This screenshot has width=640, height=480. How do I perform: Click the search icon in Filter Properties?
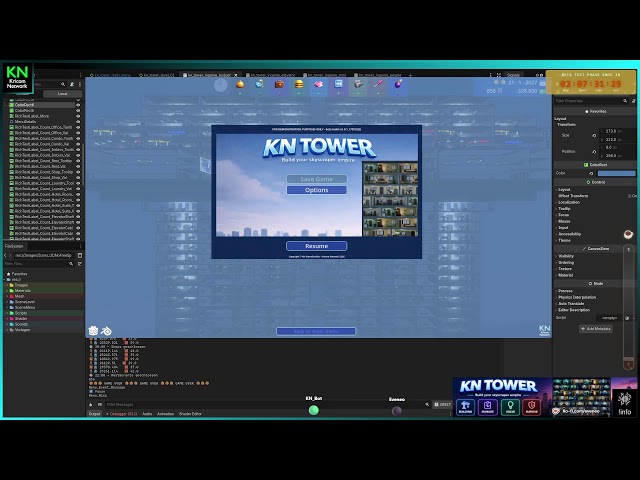click(625, 101)
